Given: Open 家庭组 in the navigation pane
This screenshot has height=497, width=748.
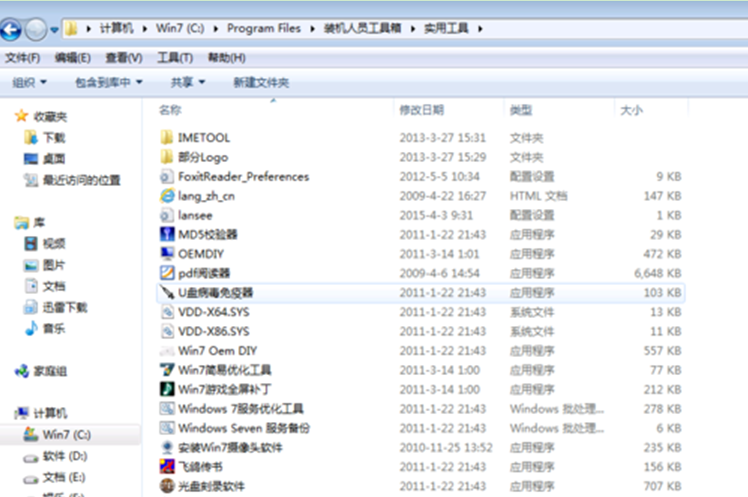Looking at the screenshot, I should (50, 371).
